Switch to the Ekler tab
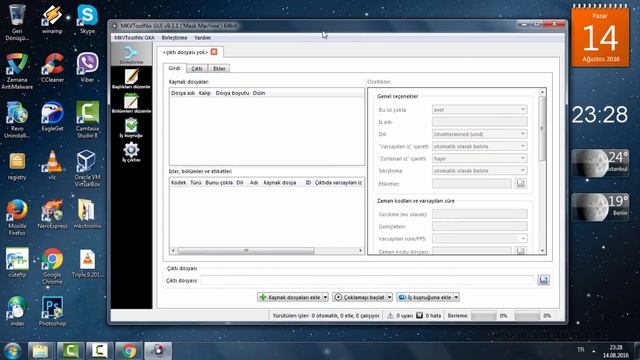The image size is (640, 360). pyautogui.click(x=219, y=69)
